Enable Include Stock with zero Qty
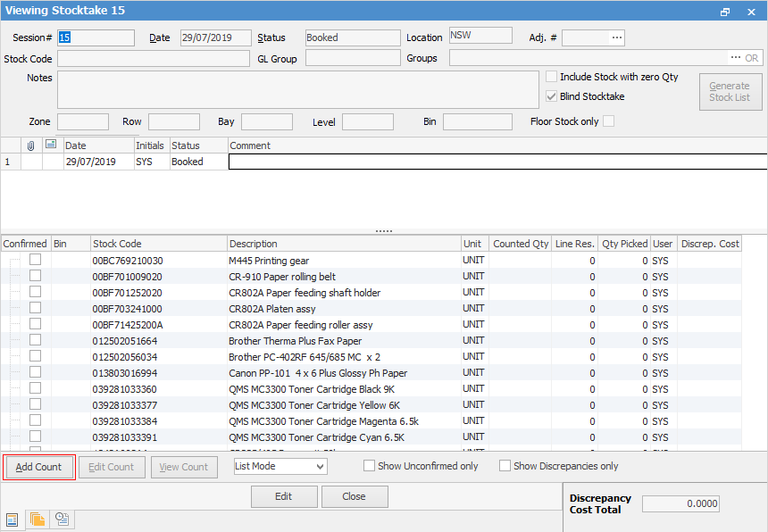Image resolution: width=768 pixels, height=532 pixels. click(x=552, y=77)
